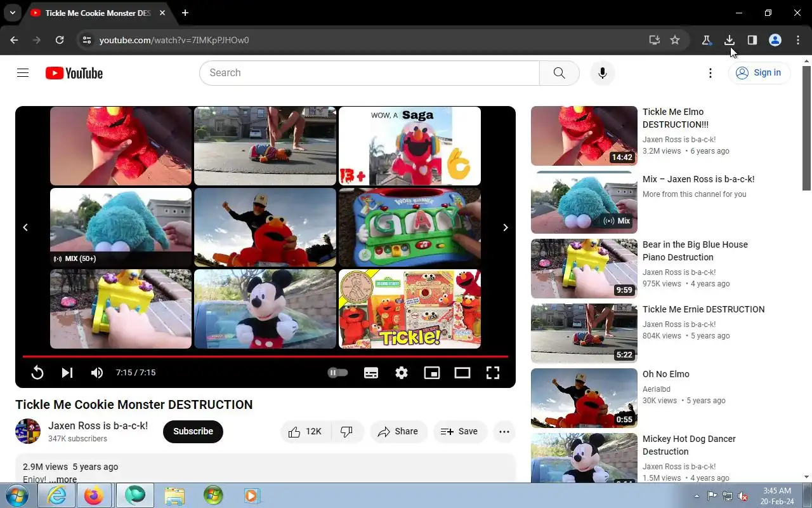Like the video (12K)
Screen dimensions: 812x508
[305, 431]
